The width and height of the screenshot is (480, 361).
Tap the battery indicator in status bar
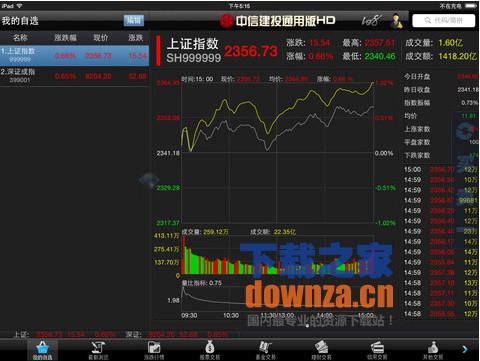click(471, 6)
